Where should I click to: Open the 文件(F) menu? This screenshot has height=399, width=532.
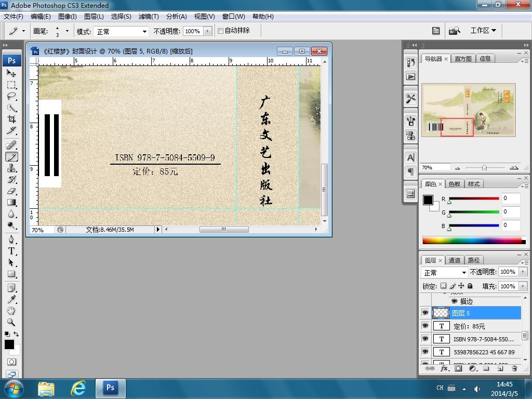pyautogui.click(x=13, y=16)
